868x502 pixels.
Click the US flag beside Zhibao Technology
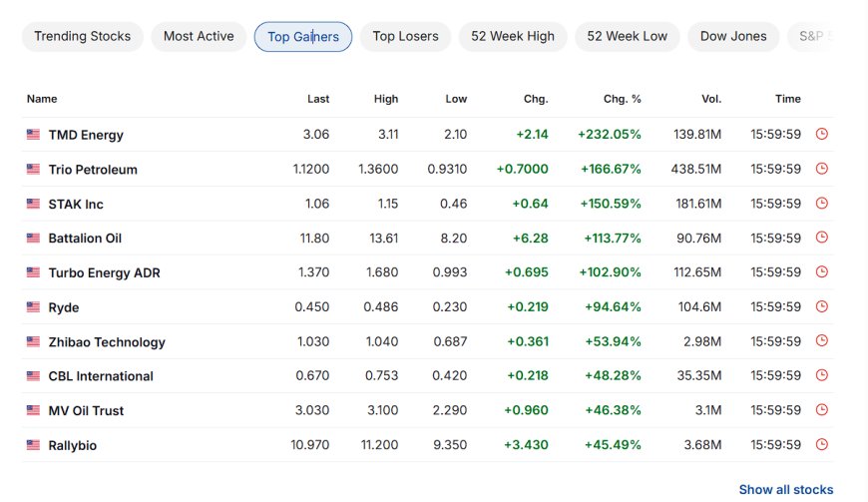tap(33, 341)
